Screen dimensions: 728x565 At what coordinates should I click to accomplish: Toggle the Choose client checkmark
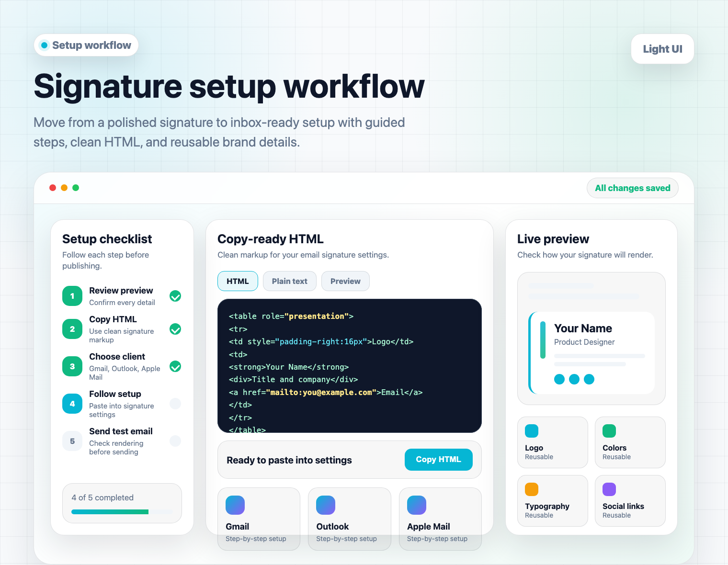(175, 366)
